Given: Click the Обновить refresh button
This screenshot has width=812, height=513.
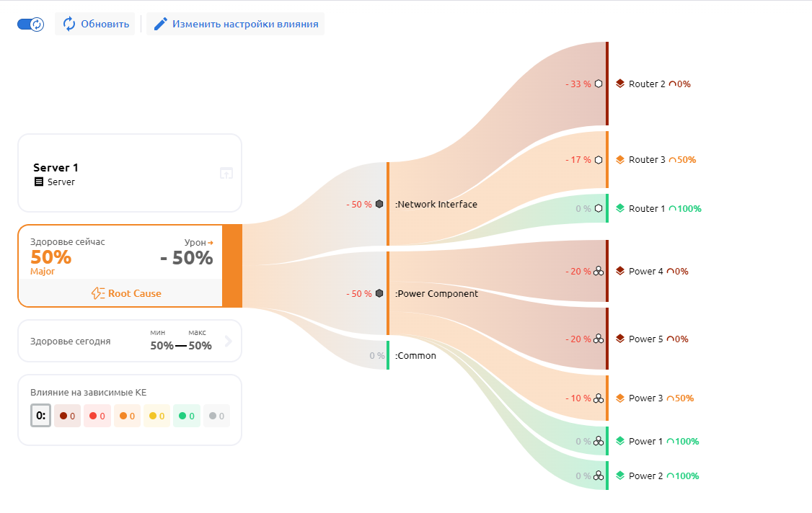Looking at the screenshot, I should tap(95, 24).
